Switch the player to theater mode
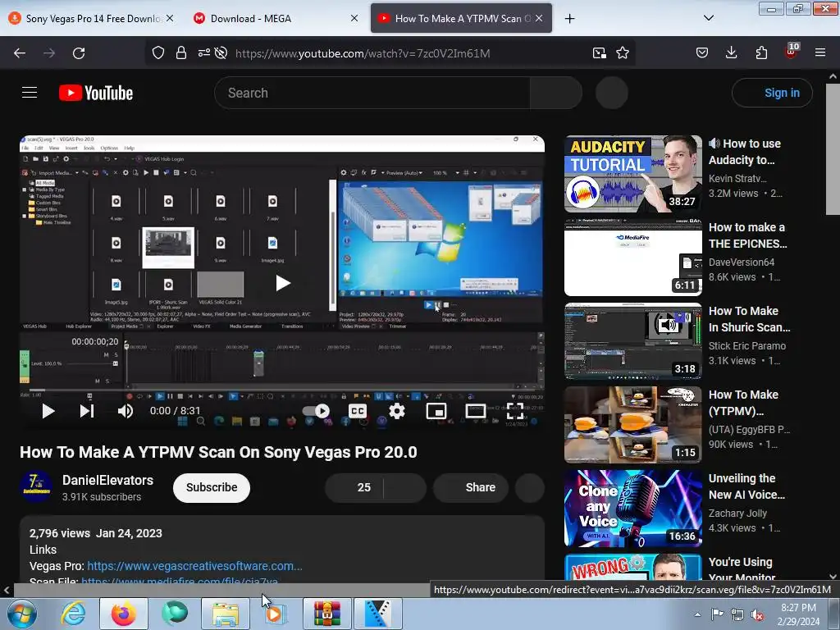Viewport: 840px width, 630px height. (x=475, y=411)
